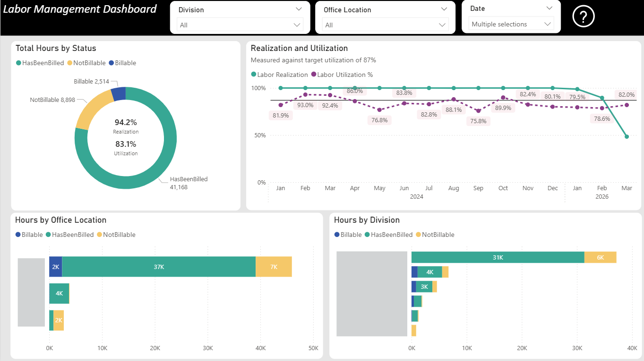The width and height of the screenshot is (644, 361).
Task: Click the blue Billable donut segment
Action: click(119, 93)
